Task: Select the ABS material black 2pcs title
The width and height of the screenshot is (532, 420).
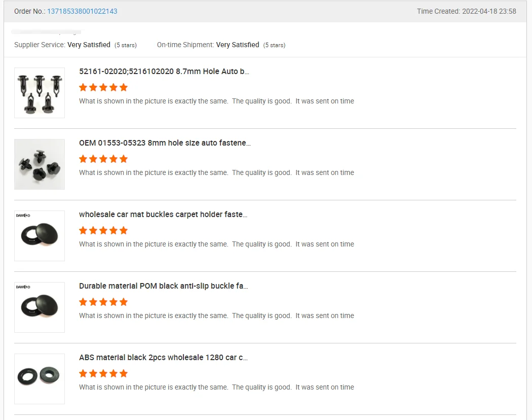Action: coord(163,358)
